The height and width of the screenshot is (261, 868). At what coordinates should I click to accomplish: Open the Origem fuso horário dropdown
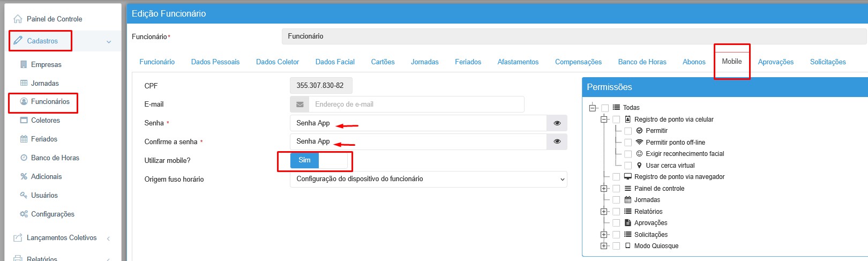tap(429, 179)
